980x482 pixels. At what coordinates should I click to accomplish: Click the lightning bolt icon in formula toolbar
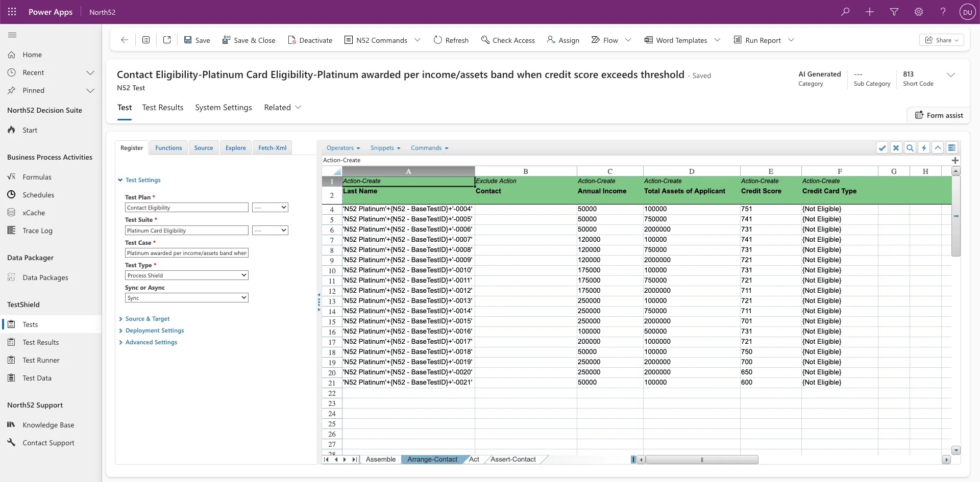tap(924, 148)
